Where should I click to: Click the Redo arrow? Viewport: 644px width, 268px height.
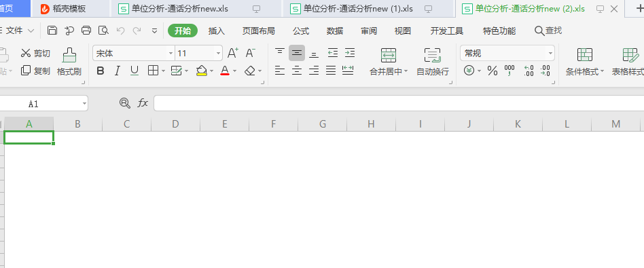[x=137, y=31]
